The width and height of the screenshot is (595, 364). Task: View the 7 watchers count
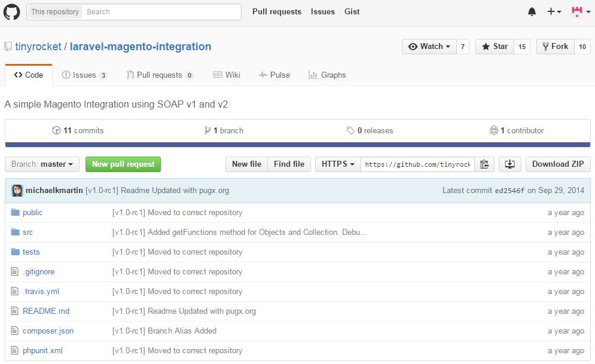(x=463, y=47)
